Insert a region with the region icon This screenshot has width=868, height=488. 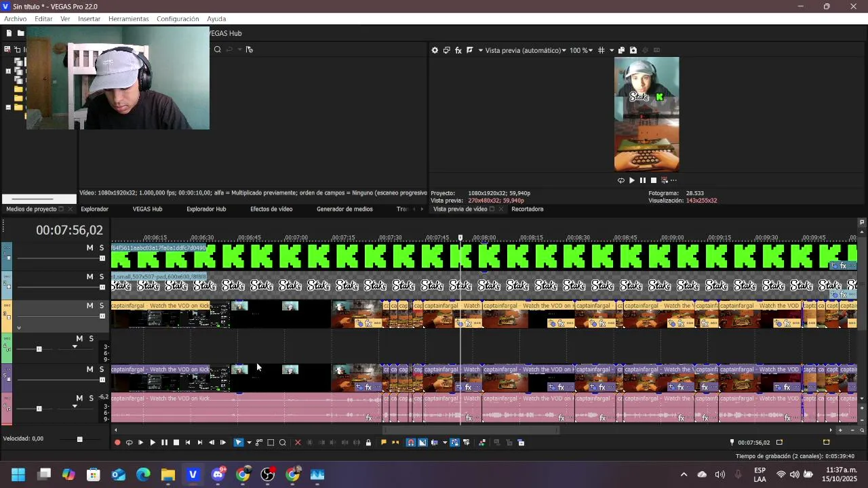[x=395, y=443]
